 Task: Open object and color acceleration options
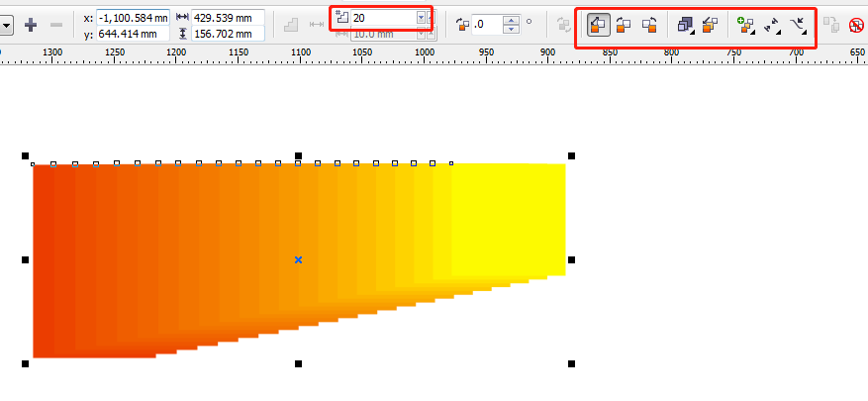coord(686,24)
